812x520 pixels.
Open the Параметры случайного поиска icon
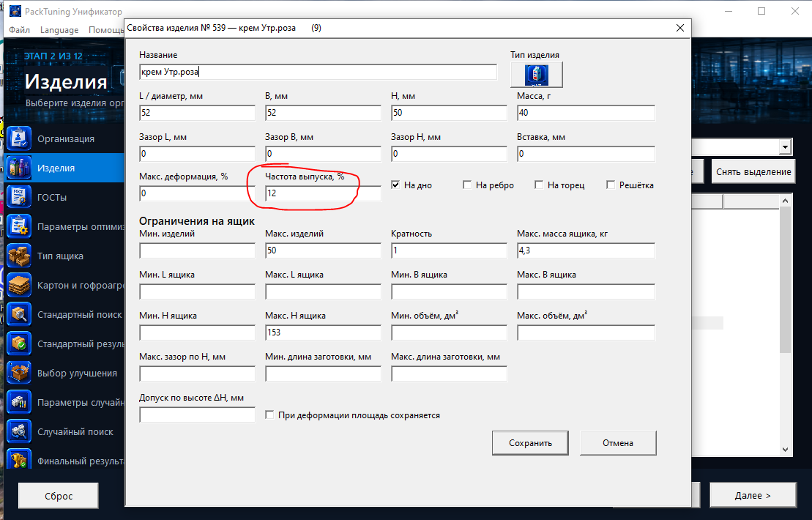(19, 402)
